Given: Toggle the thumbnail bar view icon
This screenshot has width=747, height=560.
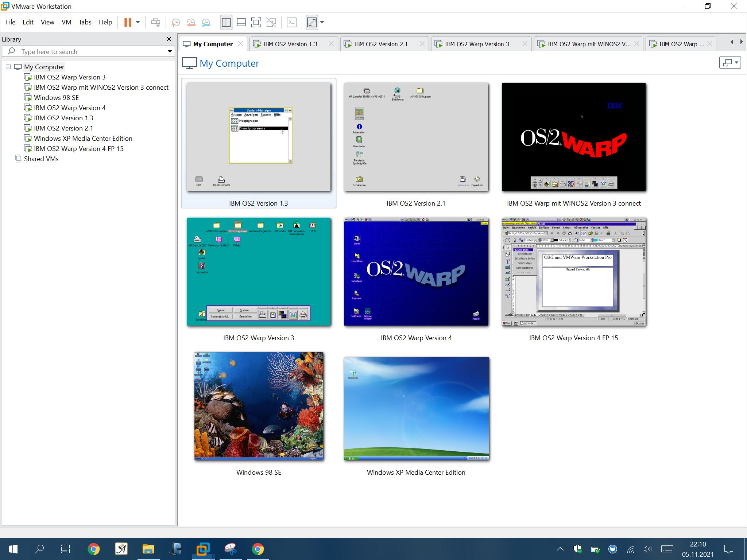Looking at the screenshot, I should [x=241, y=22].
